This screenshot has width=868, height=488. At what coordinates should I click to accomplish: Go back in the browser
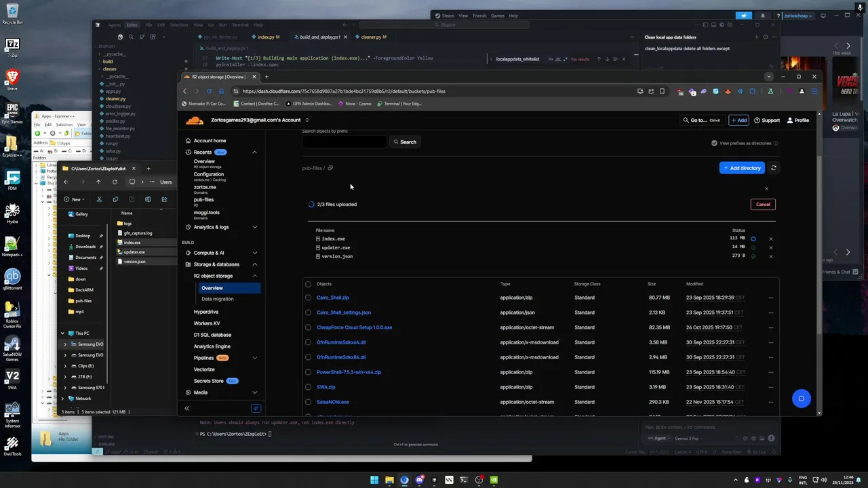[x=184, y=91]
